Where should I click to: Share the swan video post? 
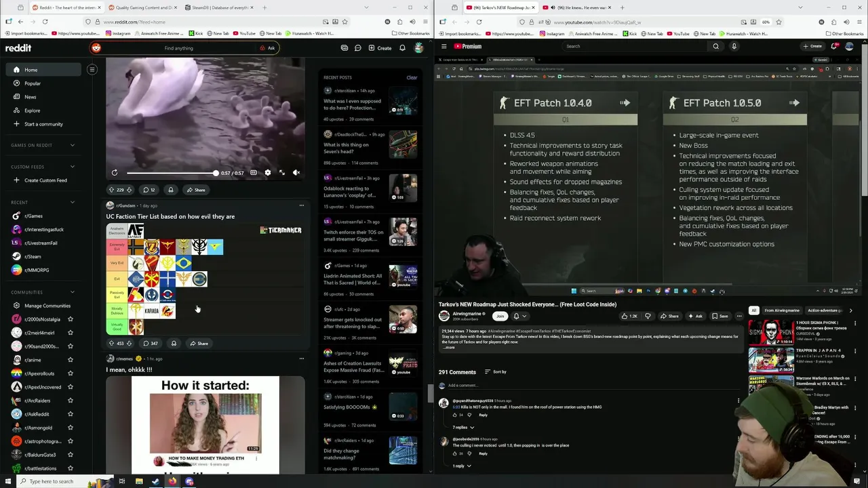[x=196, y=190]
